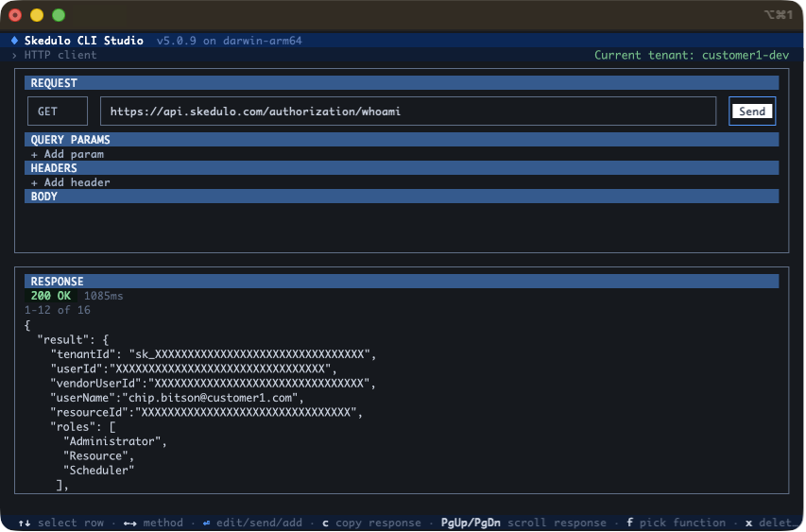Click the x delete shortcut hint
The image size is (806, 532).
tap(771, 523)
